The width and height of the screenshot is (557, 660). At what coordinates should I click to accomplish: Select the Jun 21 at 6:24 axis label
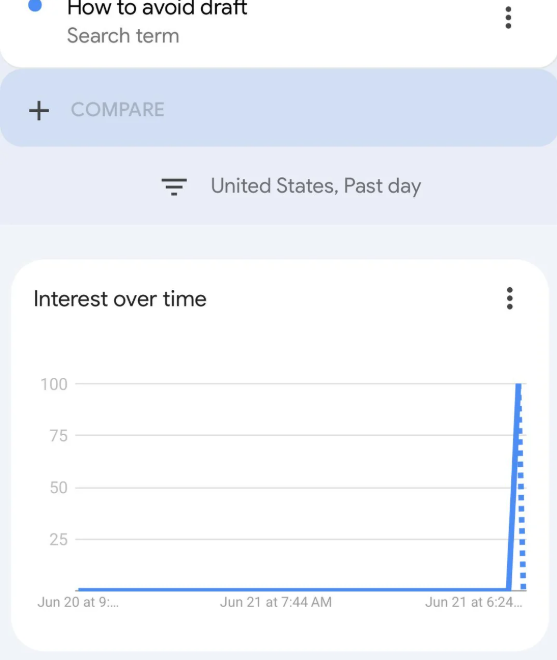pos(474,602)
